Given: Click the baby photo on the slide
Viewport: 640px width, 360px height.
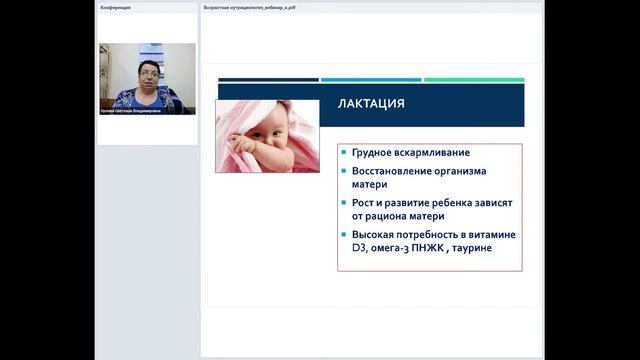Looking at the screenshot, I should coord(267,136).
